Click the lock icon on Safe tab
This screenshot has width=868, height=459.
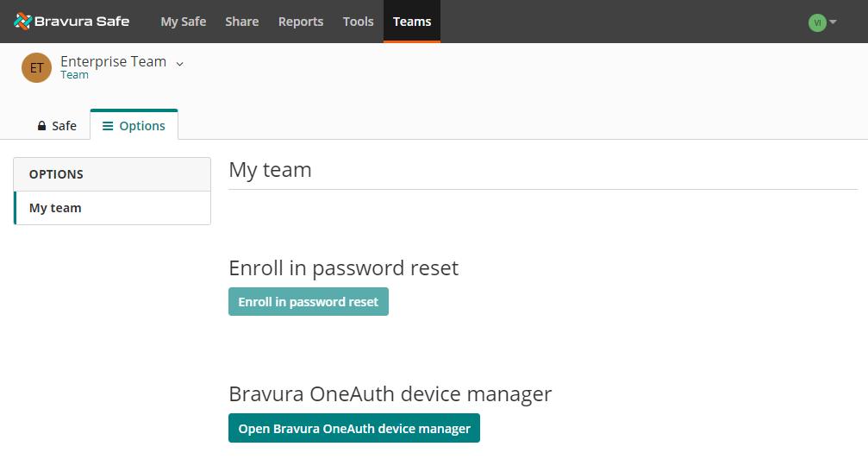point(41,126)
